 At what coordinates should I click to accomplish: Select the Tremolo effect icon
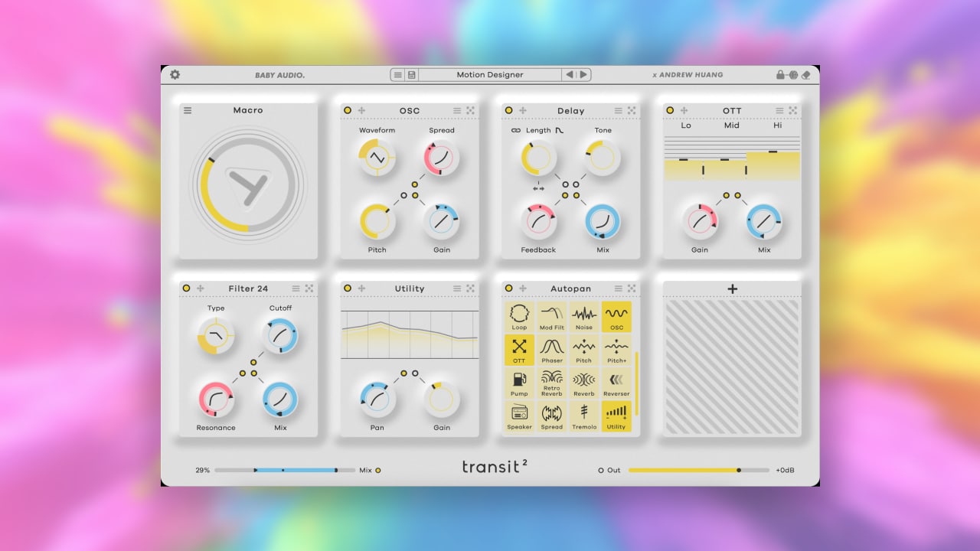tap(584, 415)
